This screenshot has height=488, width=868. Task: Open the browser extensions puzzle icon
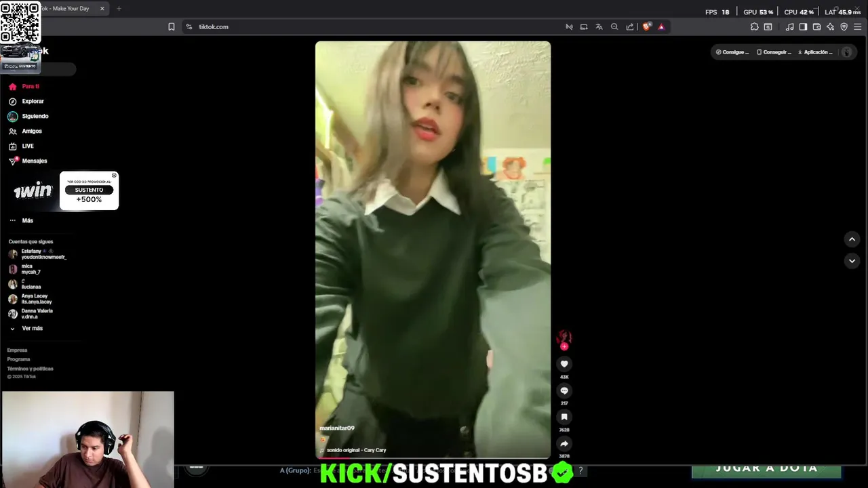click(x=754, y=27)
